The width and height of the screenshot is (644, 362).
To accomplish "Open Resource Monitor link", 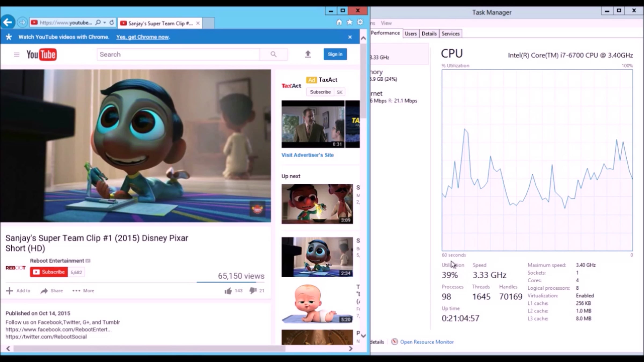I will point(427,342).
